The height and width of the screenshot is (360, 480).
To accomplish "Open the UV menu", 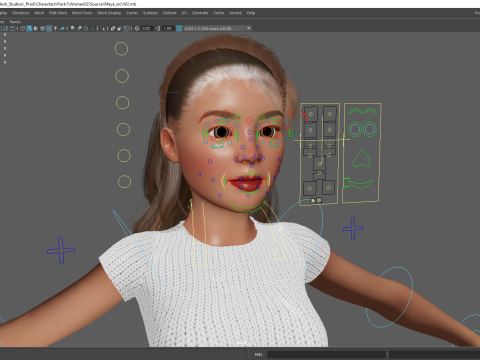I will coord(184,13).
